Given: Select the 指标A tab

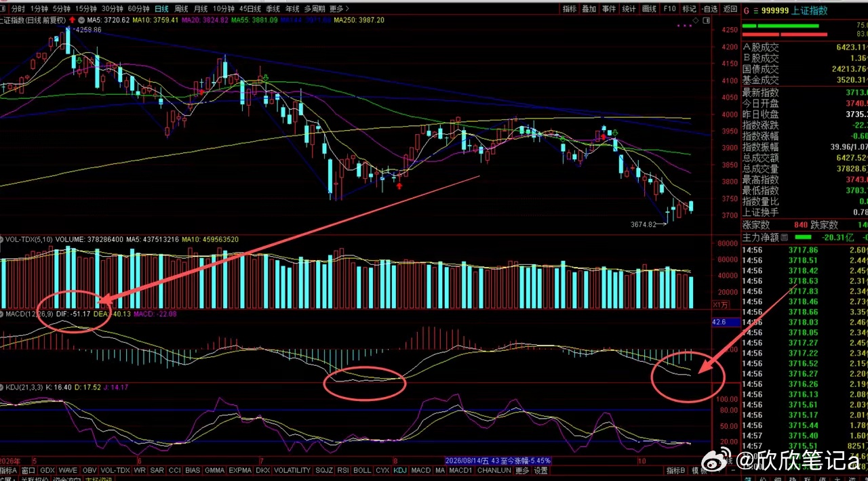Looking at the screenshot, I should [9, 470].
